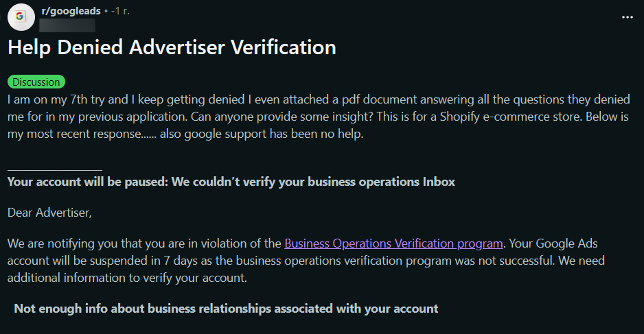
Task: Click the redacted author username
Action: coord(67,26)
